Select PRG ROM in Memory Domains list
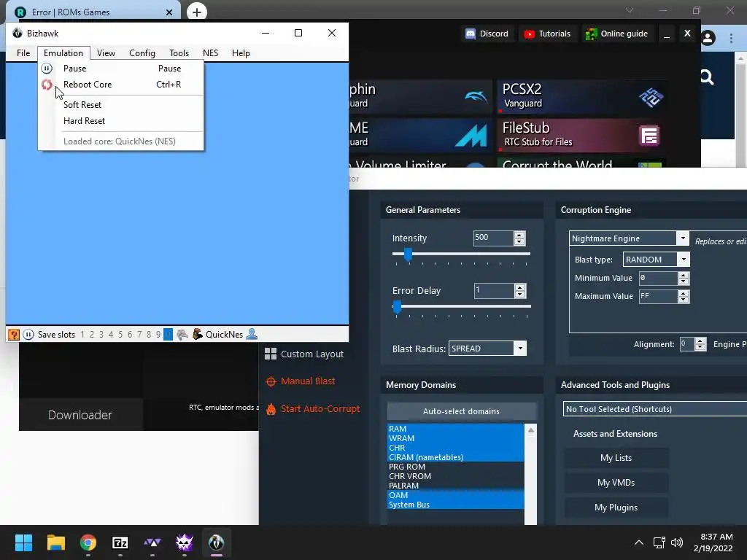Screen dimensions: 747x560 [456, 467]
